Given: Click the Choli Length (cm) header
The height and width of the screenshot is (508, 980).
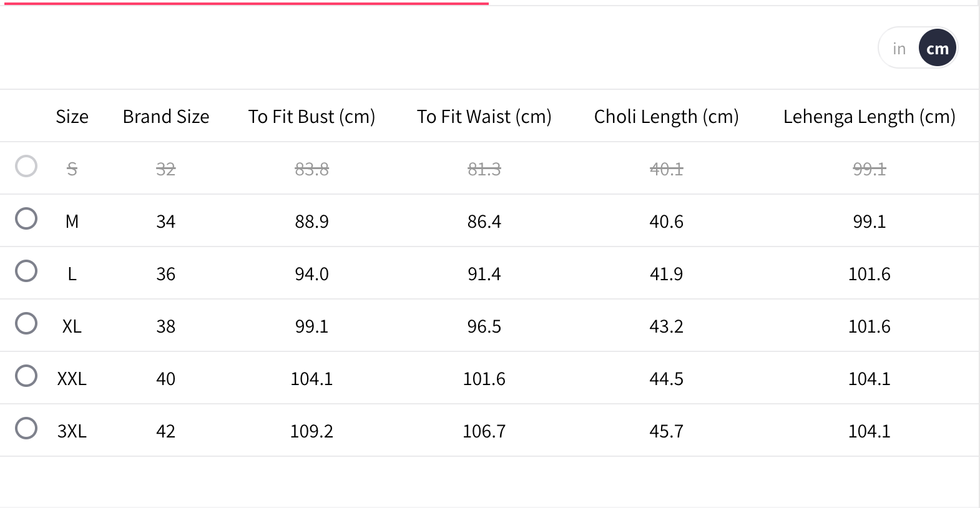Looking at the screenshot, I should pos(666,117).
